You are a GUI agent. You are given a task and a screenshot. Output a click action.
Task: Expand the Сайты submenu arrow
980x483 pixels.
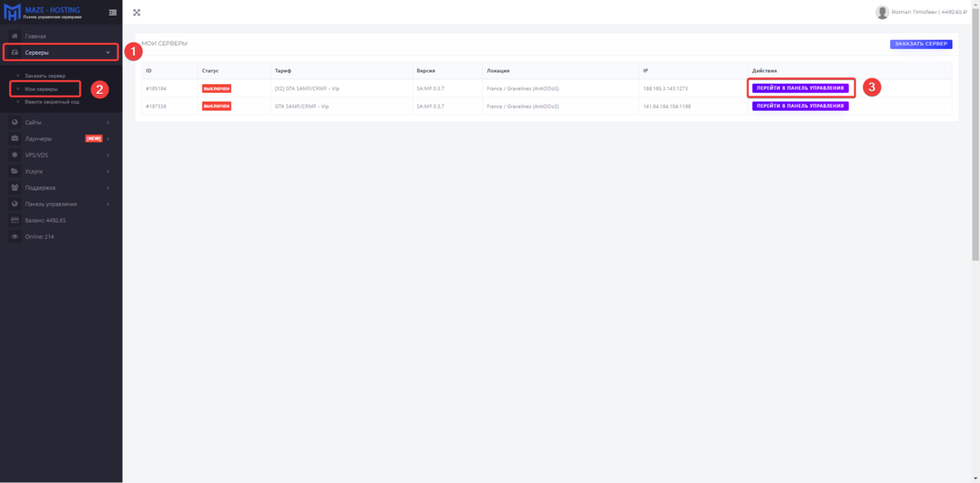tap(108, 122)
